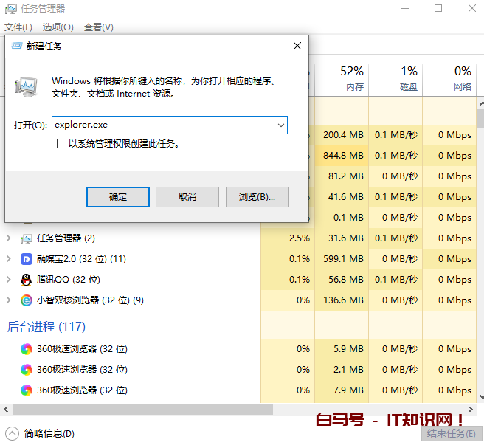Screen dimensions: 484x448
Task: Click the last 360极速浏览器 process icon
Action: pyautogui.click(x=27, y=390)
